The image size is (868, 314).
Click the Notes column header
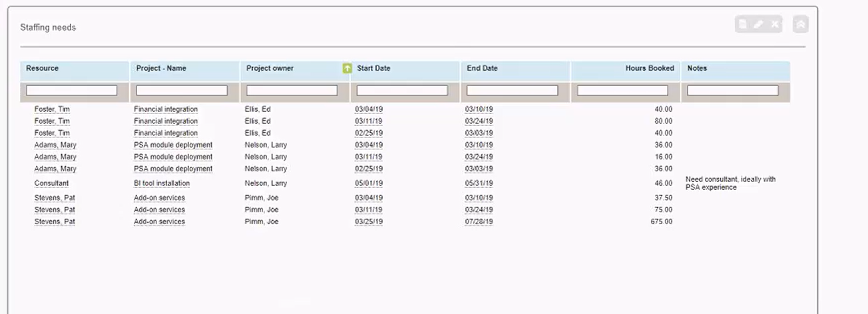pos(697,68)
